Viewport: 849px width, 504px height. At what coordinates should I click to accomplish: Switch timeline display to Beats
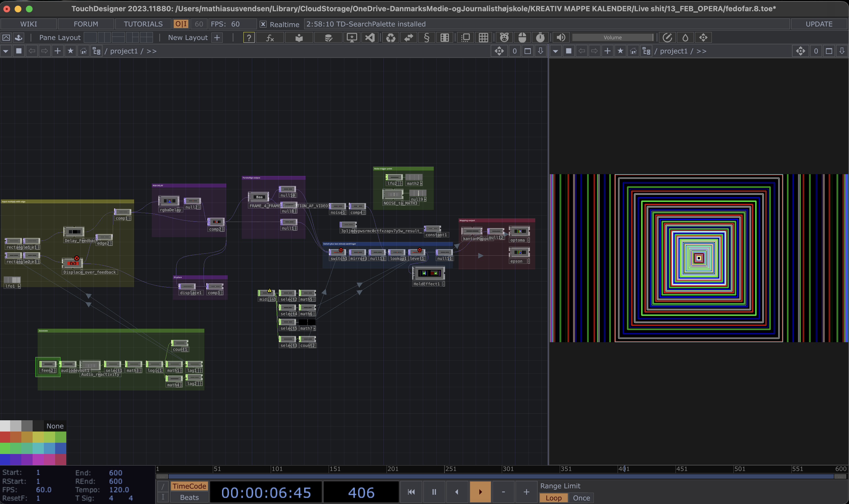[189, 498]
